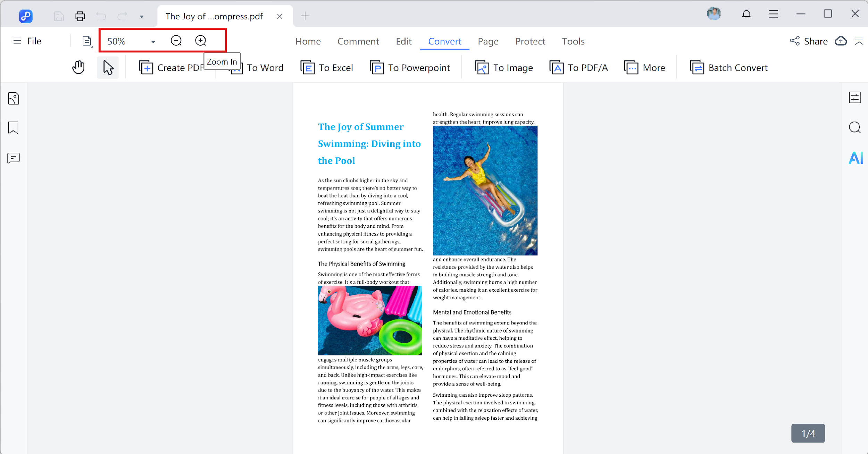
Task: Open a new document tab
Action: coord(305,16)
